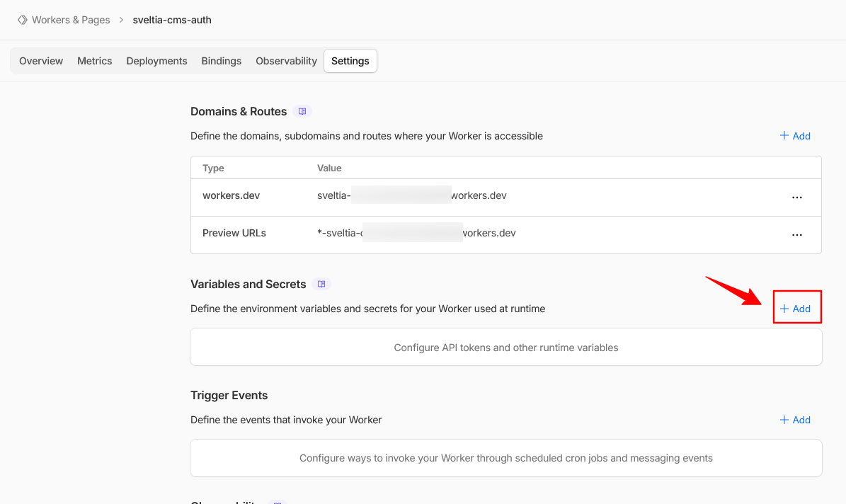This screenshot has height=504, width=846.
Task: Switch to the Overview tab
Action: click(41, 61)
